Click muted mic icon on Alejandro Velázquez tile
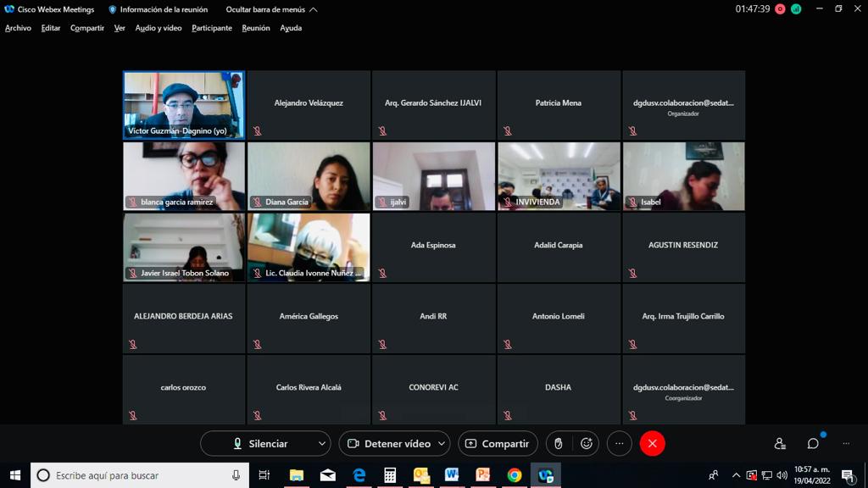 [258, 131]
